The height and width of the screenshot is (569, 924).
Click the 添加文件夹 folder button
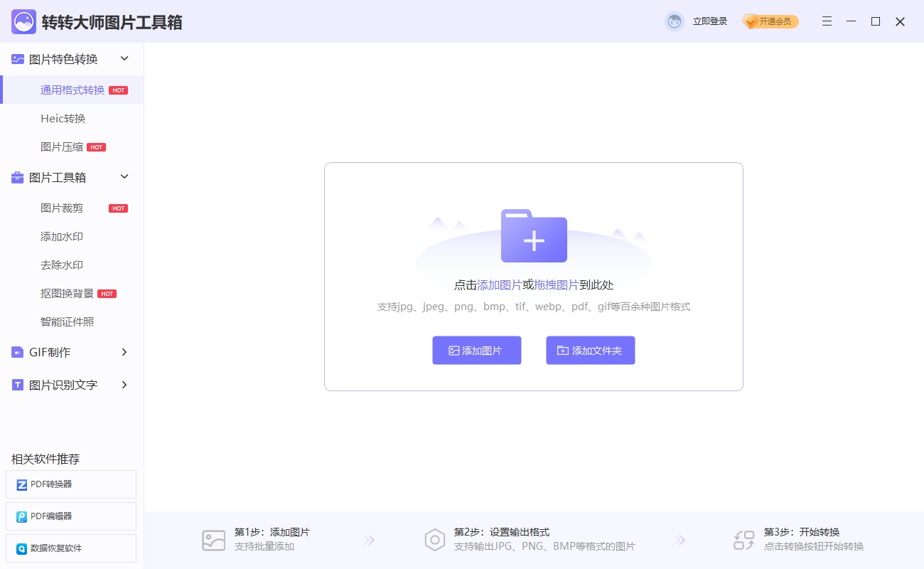click(590, 350)
